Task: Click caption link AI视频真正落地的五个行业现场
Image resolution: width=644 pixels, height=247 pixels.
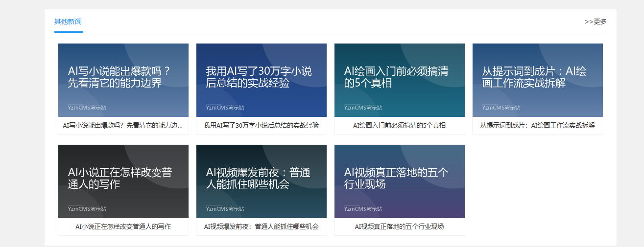Action: click(400, 227)
